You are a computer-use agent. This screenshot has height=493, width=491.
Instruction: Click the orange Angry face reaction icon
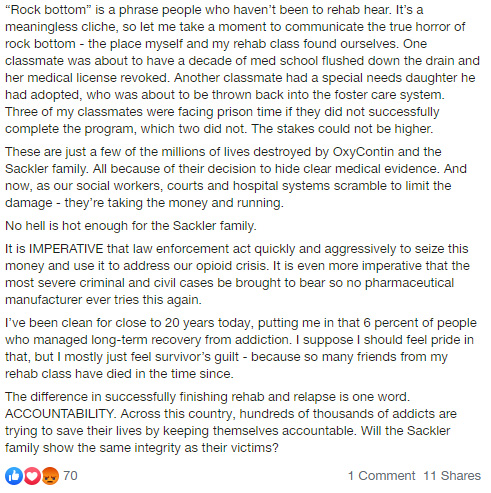(50, 476)
